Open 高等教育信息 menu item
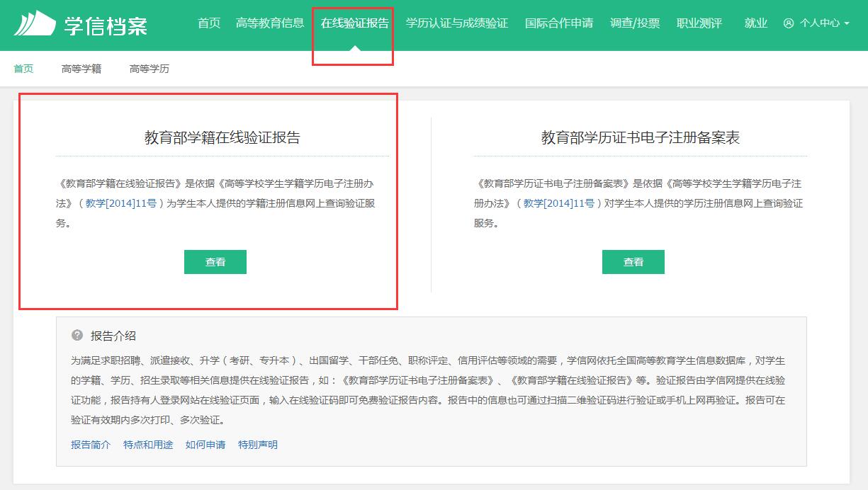 pyautogui.click(x=270, y=23)
